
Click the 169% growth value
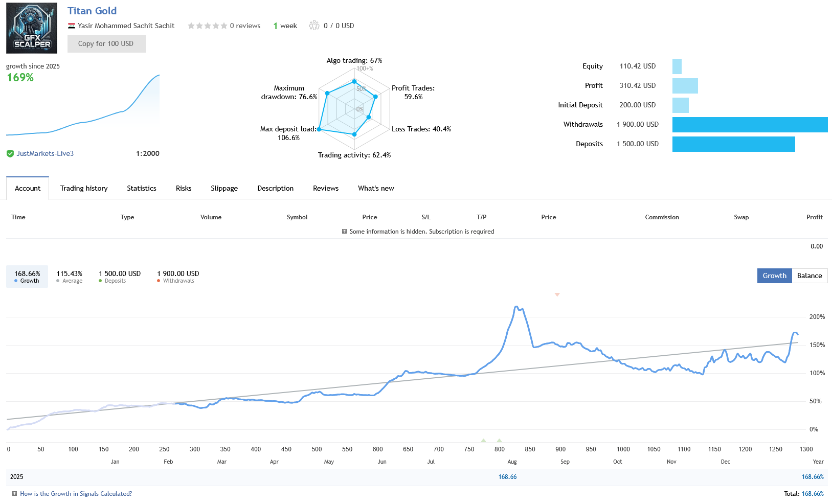pyautogui.click(x=20, y=78)
